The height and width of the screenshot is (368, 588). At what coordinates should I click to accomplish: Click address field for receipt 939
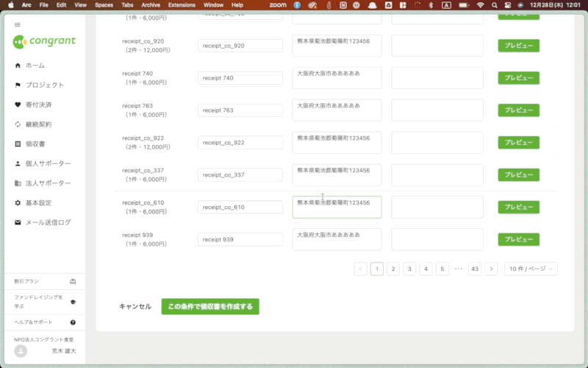click(x=337, y=239)
